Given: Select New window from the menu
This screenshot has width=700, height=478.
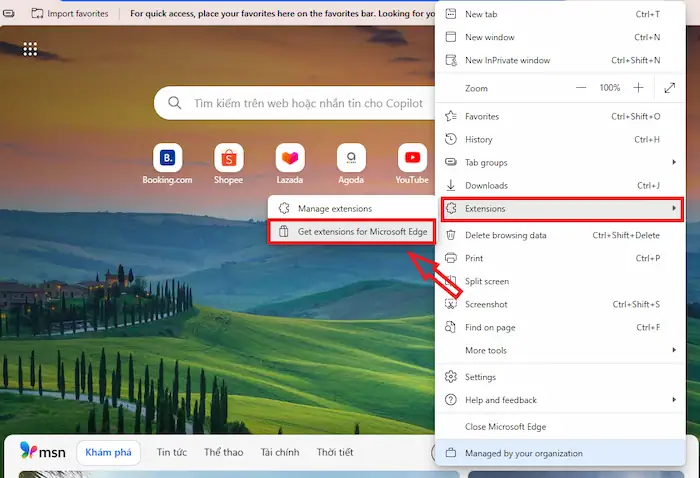Looking at the screenshot, I should 560,37.
